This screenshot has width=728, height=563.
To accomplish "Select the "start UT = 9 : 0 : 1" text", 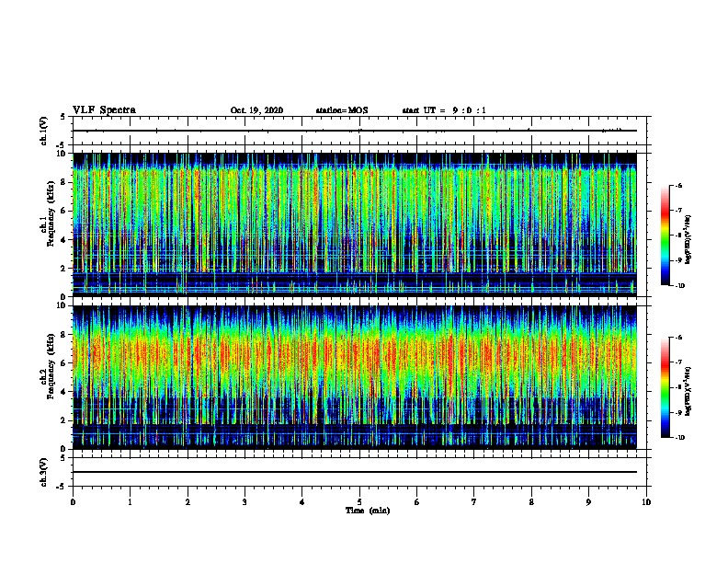I will pos(444,110).
